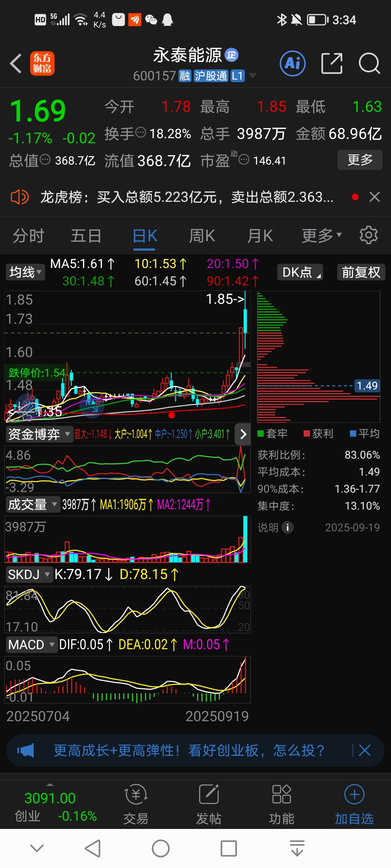Open the chart settings gear icon
This screenshot has height=868, width=391.
pos(369,235)
